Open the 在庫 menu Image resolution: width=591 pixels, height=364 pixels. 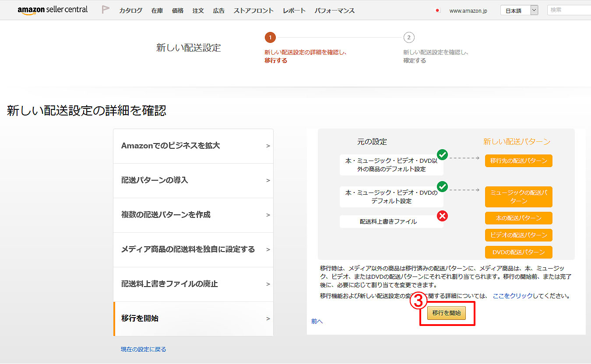[157, 10]
